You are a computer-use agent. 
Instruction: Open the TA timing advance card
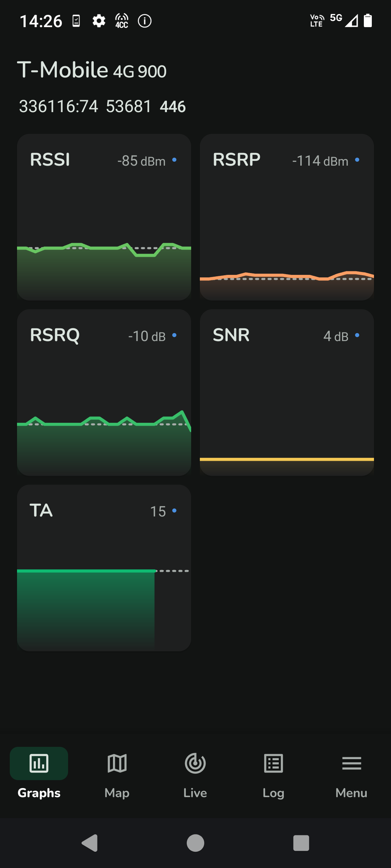(104, 568)
